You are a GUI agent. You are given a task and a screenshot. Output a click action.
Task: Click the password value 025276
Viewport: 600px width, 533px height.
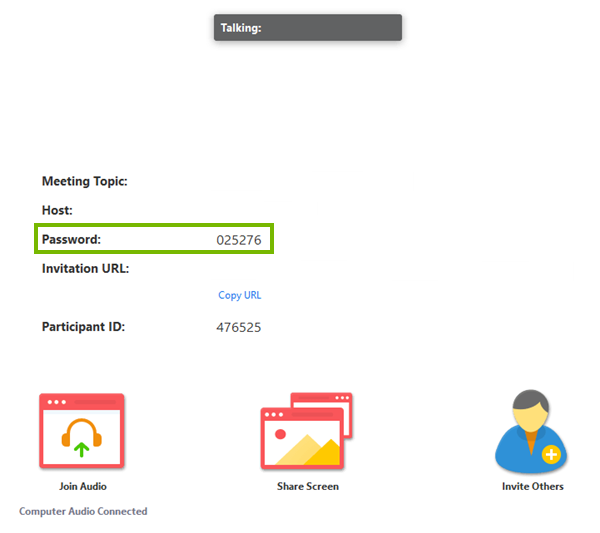coord(239,240)
